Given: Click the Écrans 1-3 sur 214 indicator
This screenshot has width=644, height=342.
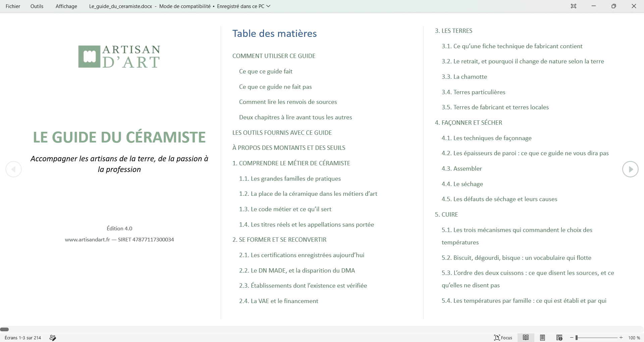Looking at the screenshot, I should [x=23, y=338].
